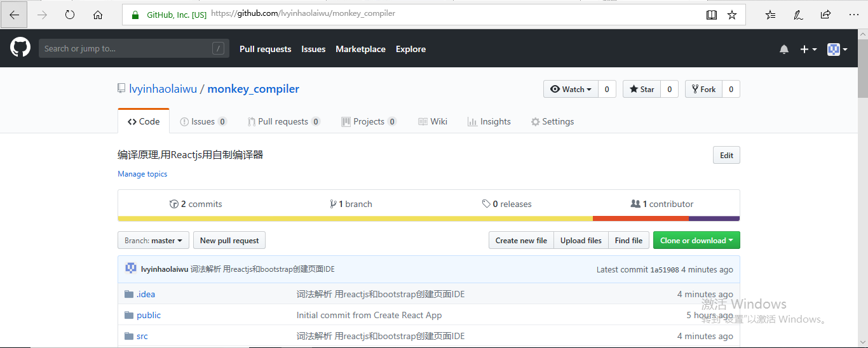Open reading view book icon
The height and width of the screenshot is (348, 868).
712,15
